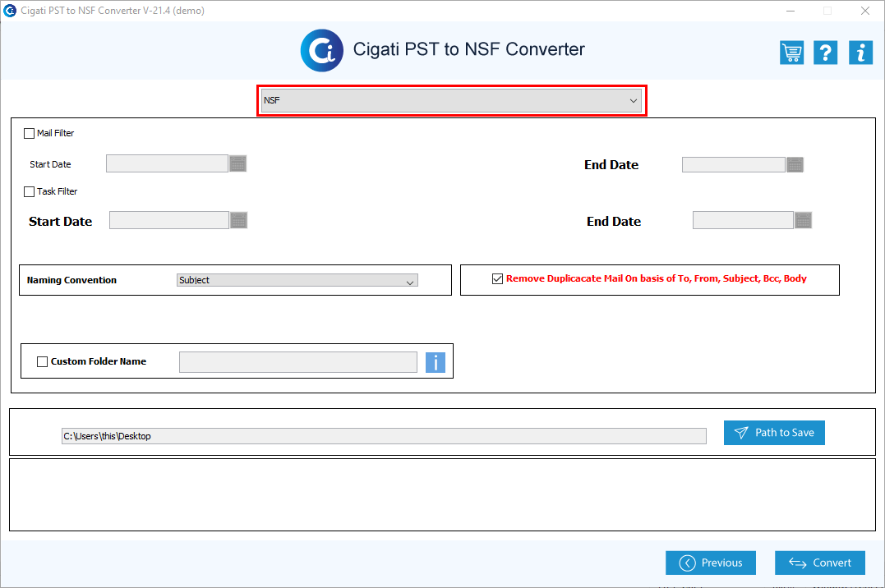Click the empty log area below path
This screenshot has width=885, height=588.
[x=442, y=495]
